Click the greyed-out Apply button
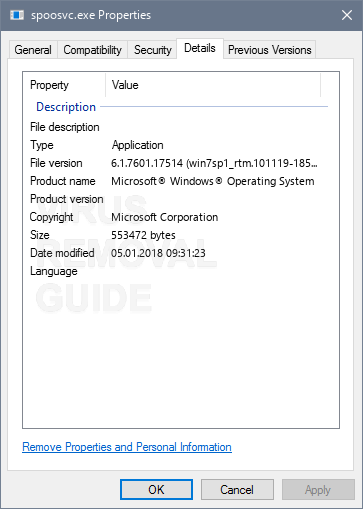The width and height of the screenshot is (363, 509). pyautogui.click(x=318, y=490)
